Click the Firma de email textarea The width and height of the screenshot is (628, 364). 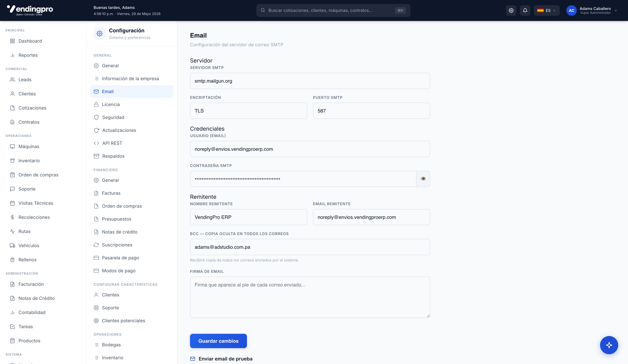(310, 297)
